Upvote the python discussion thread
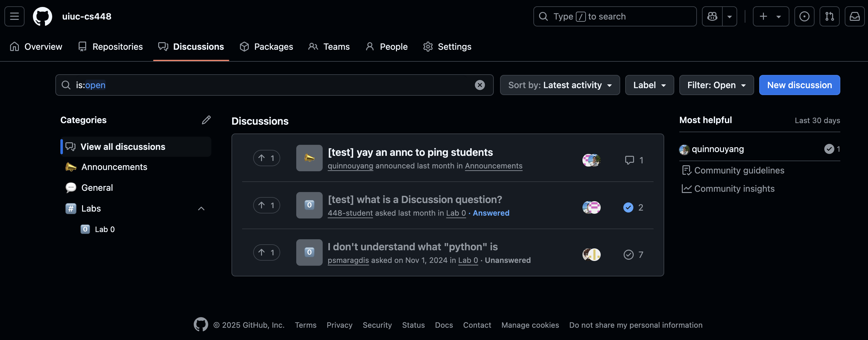 (x=267, y=252)
